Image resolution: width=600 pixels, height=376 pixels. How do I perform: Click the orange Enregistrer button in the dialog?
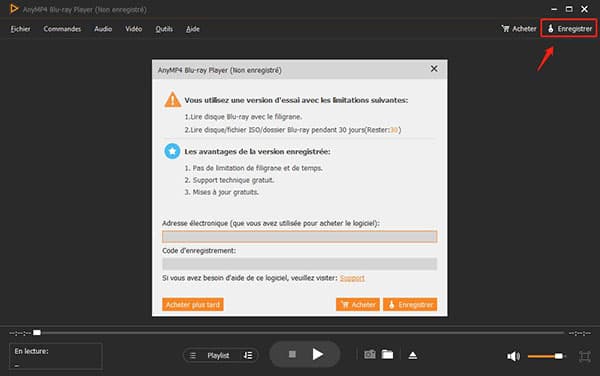coord(410,304)
